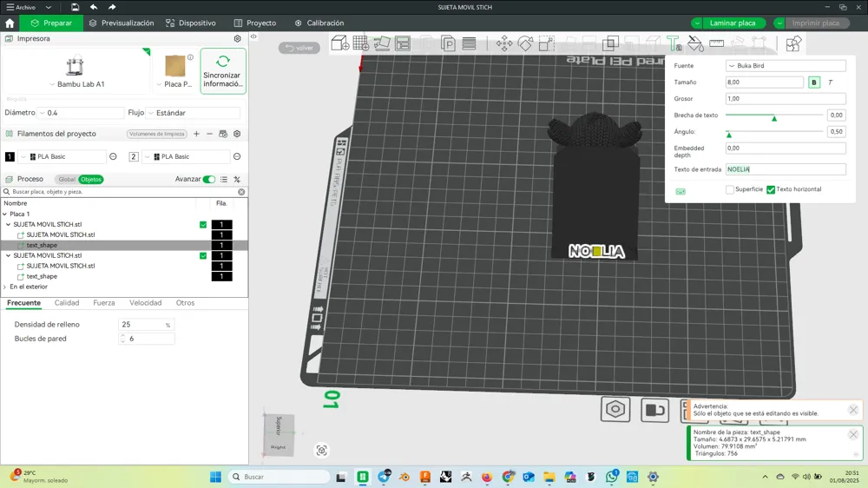
Task: Toggle bold B text style
Action: [814, 82]
